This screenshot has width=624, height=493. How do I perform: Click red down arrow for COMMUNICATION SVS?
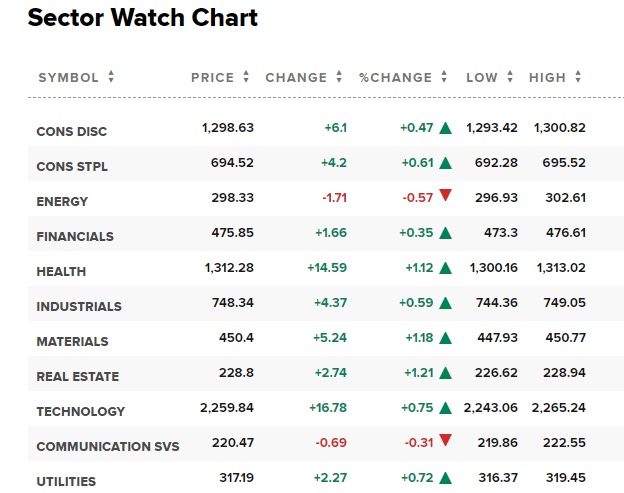[x=445, y=441]
